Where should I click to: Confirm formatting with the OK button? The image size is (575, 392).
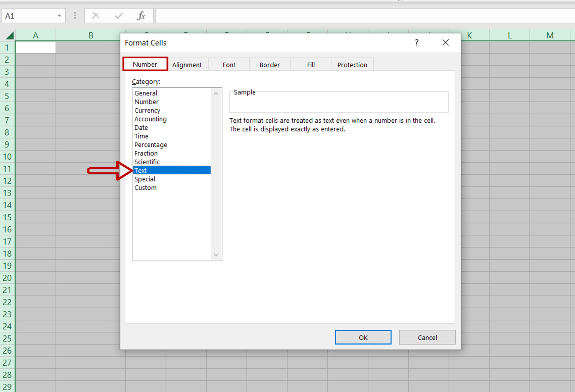(363, 338)
